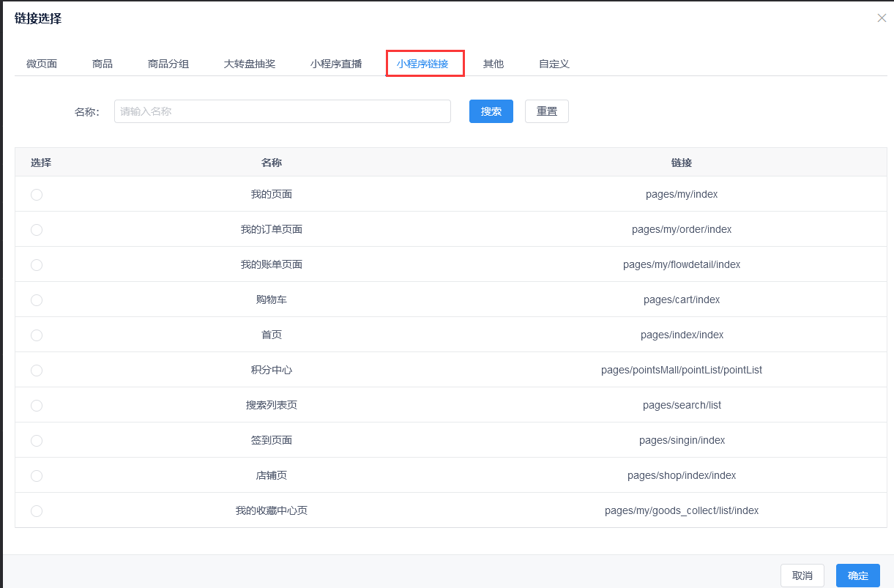Click the 取消 cancel button

[x=802, y=576]
